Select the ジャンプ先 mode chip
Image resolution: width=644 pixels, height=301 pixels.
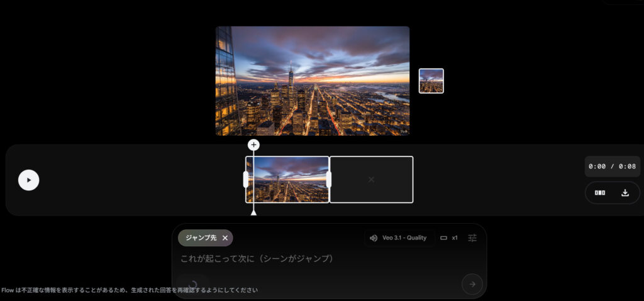[201, 238]
